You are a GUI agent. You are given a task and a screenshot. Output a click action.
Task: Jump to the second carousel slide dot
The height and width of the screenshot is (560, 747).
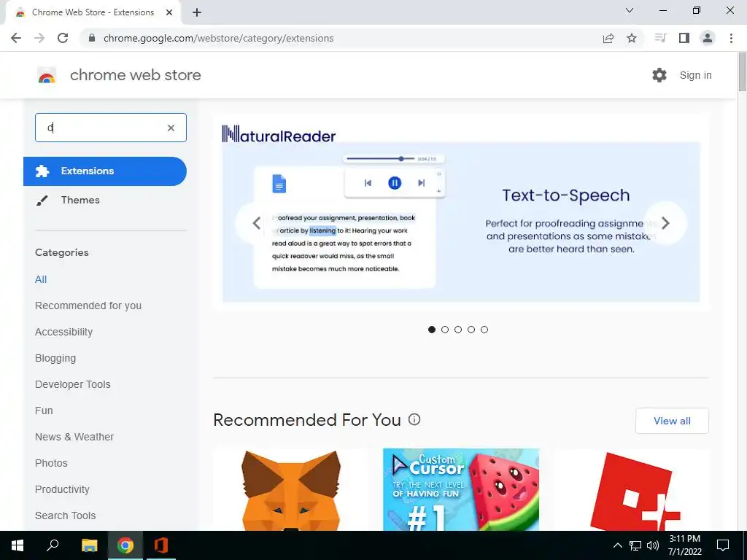tap(445, 330)
